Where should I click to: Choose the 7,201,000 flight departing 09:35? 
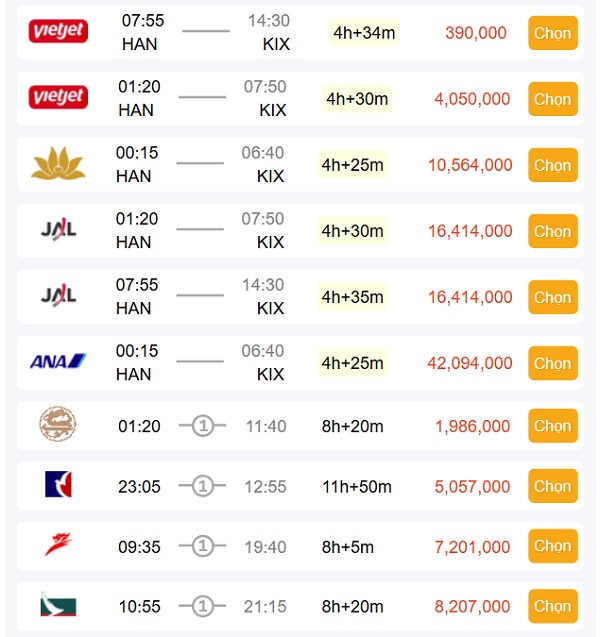coord(553,546)
